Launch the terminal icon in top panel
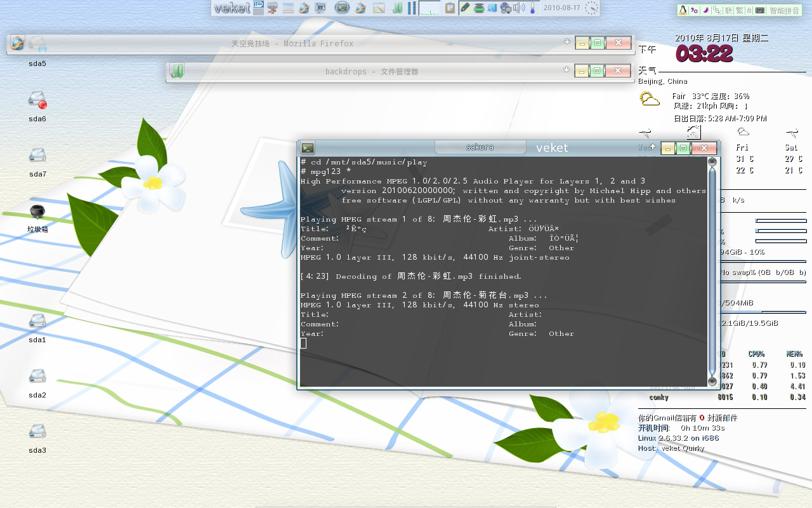 click(x=343, y=8)
